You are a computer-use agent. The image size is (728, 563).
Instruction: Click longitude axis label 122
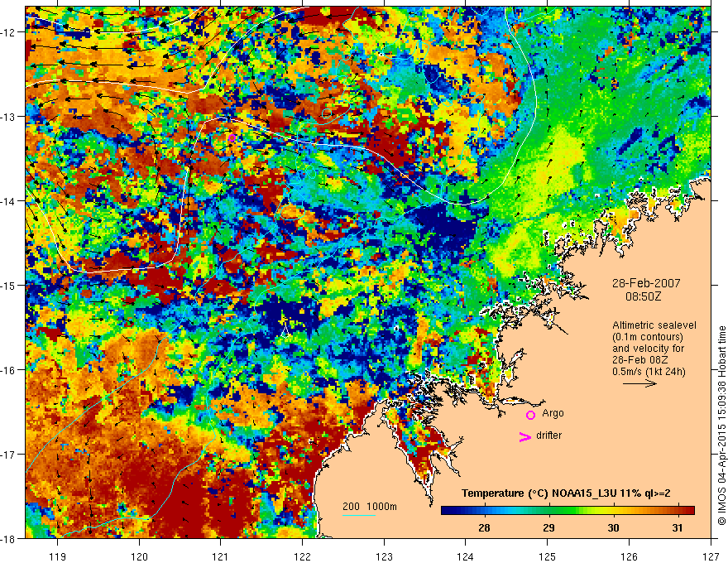click(302, 556)
